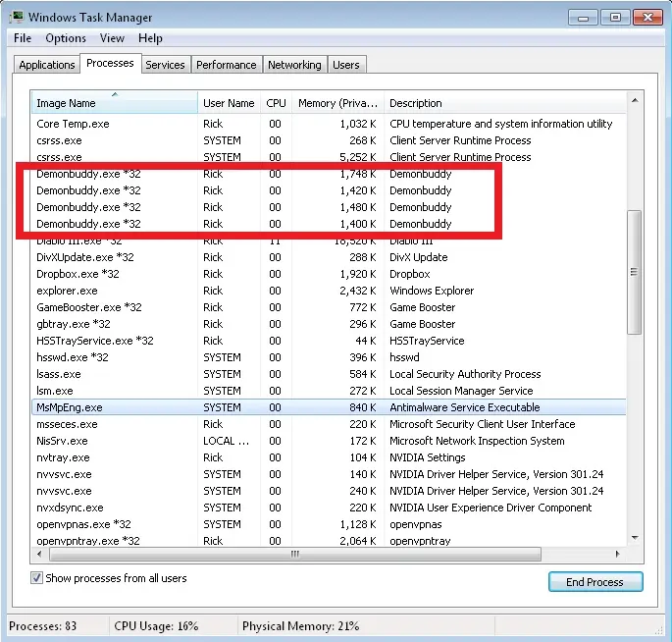This screenshot has height=642, width=672.
Task: Click the Physical Memory: 21% status entry
Action: coord(300,626)
